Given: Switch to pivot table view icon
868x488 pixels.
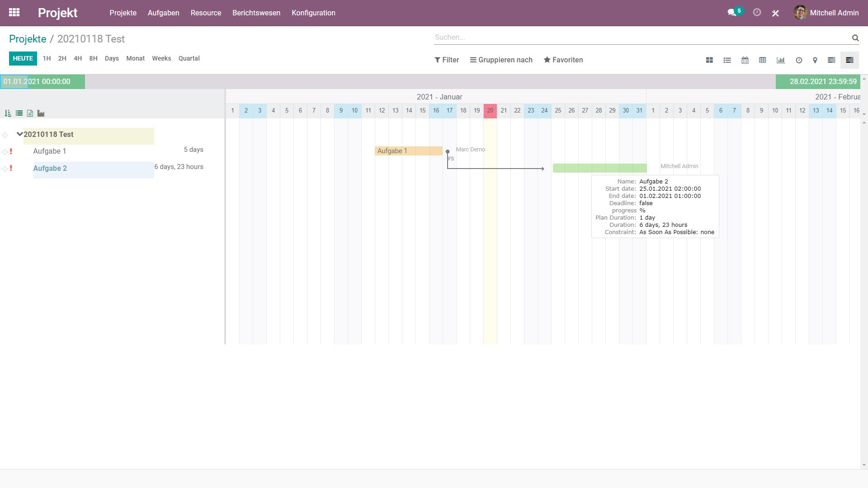Looking at the screenshot, I should [763, 60].
